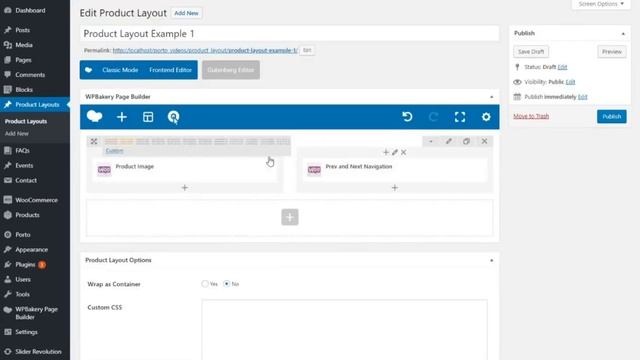640x360 pixels.
Task: Expand Screen Options dropdown
Action: click(x=601, y=4)
